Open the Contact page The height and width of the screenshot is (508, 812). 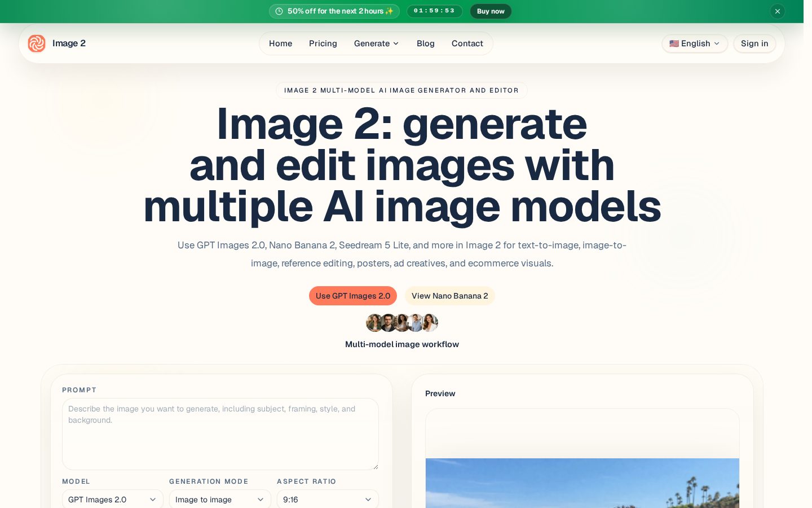click(467, 43)
